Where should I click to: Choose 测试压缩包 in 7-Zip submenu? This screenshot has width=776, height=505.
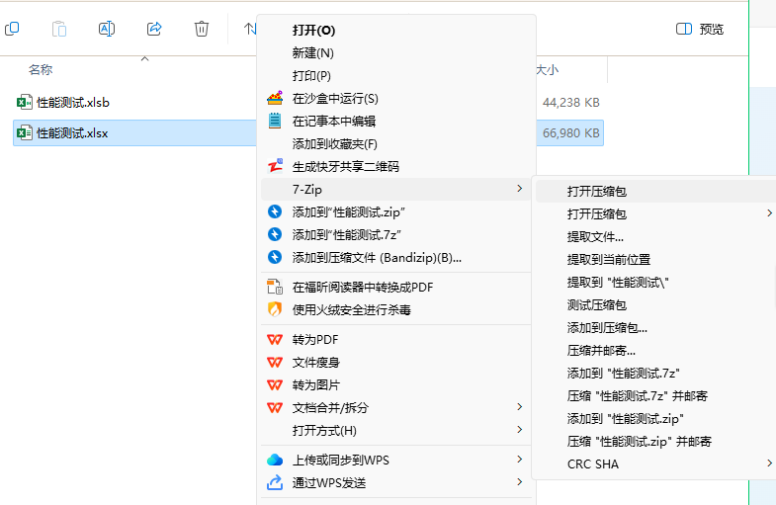656,305
